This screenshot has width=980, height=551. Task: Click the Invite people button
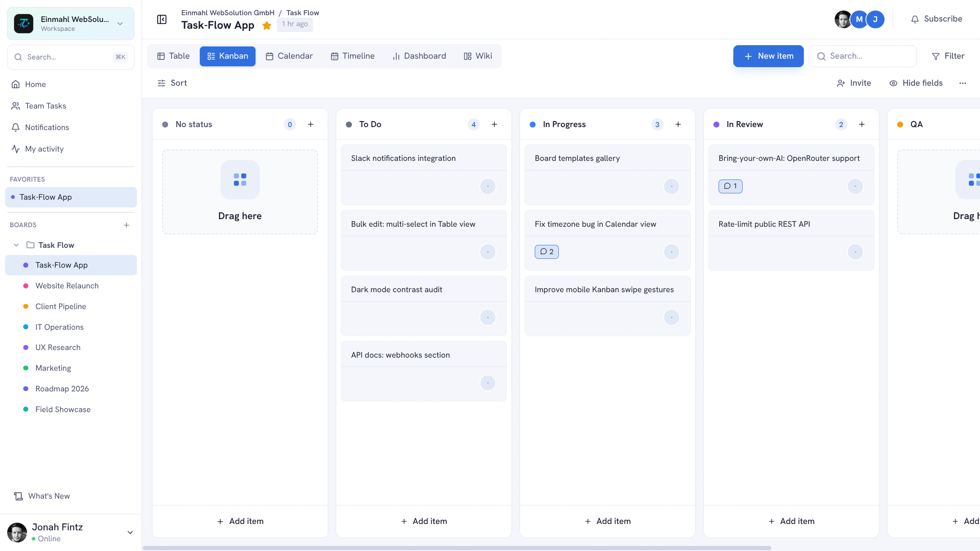pos(854,83)
